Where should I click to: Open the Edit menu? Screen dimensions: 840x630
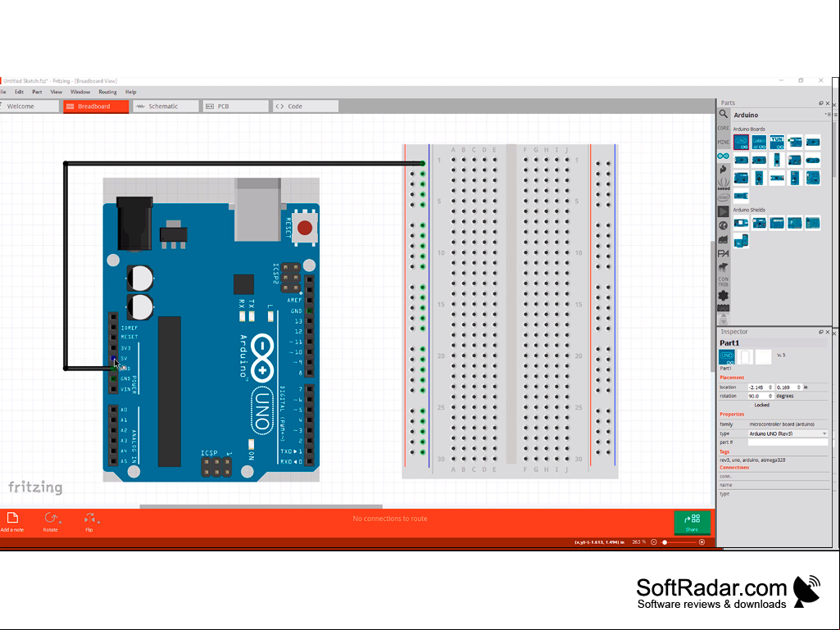click(x=20, y=92)
